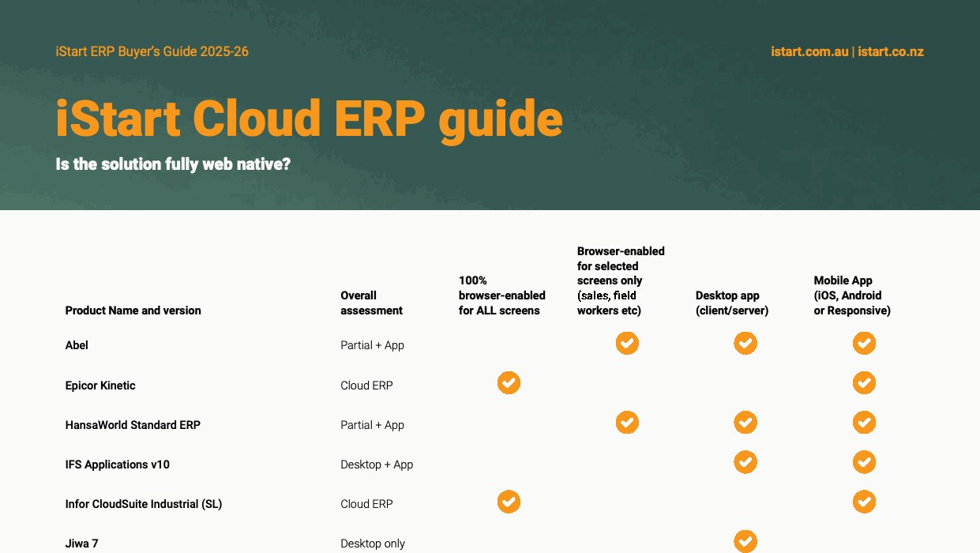The width and height of the screenshot is (980, 553).
Task: Click IFS Applications Desktop app checkmark
Action: tap(745, 462)
